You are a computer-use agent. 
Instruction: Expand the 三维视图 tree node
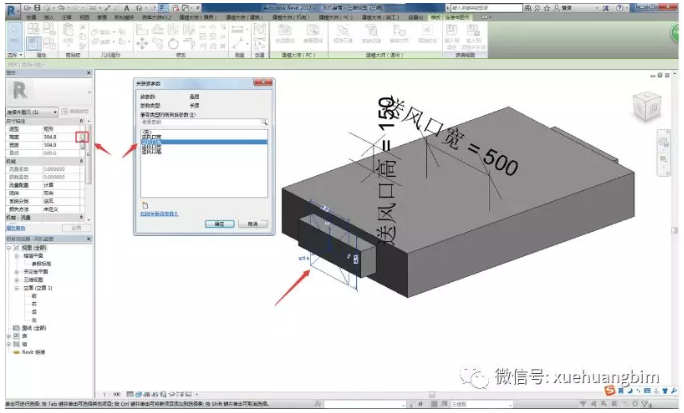[x=17, y=280]
